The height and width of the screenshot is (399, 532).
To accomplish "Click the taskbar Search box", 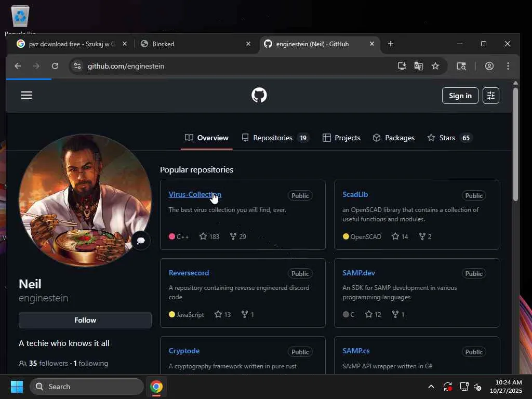I will (x=87, y=387).
